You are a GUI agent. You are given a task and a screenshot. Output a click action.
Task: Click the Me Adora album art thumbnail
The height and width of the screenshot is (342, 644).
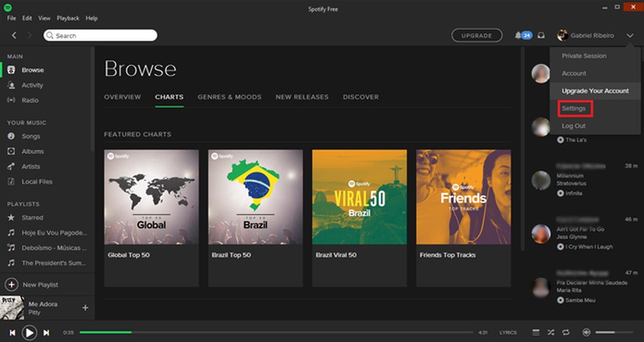(12, 308)
